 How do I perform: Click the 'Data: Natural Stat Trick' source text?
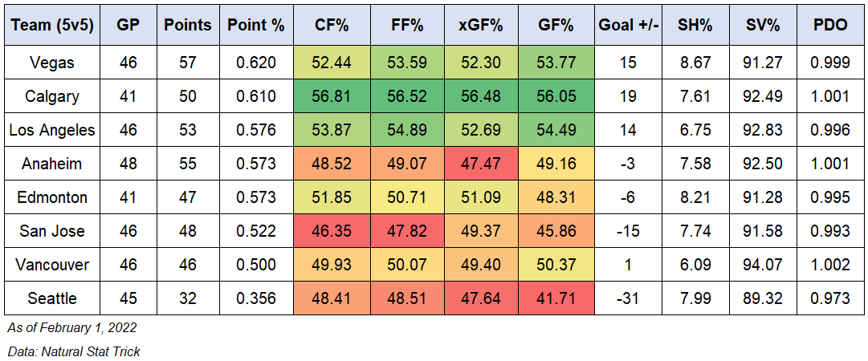[x=74, y=351]
